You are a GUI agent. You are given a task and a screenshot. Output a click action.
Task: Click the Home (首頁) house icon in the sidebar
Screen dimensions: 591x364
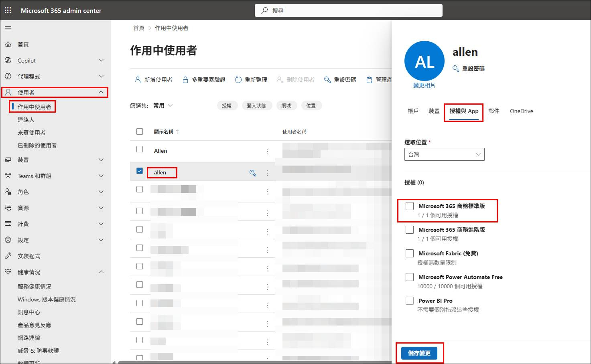[8, 44]
